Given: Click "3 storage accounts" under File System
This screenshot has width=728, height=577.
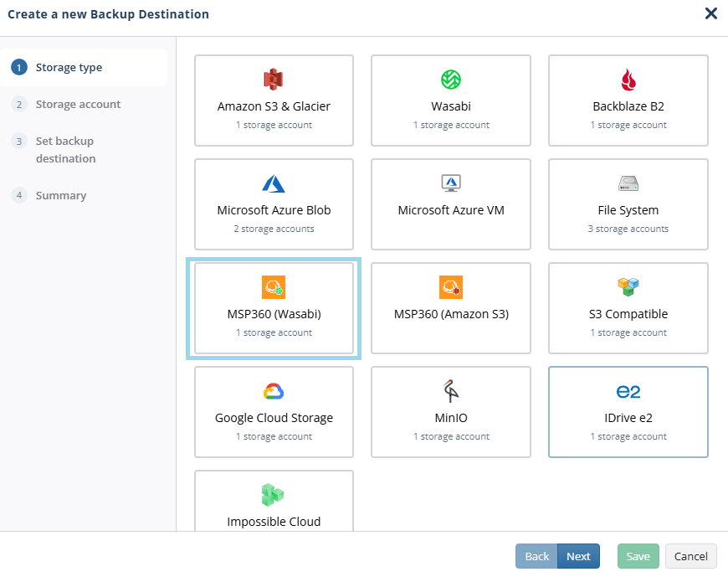Looking at the screenshot, I should pos(628,229).
